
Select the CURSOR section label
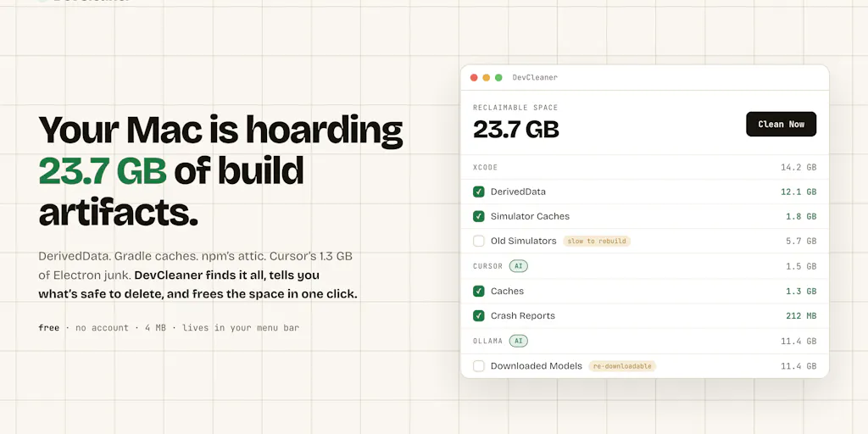(487, 266)
